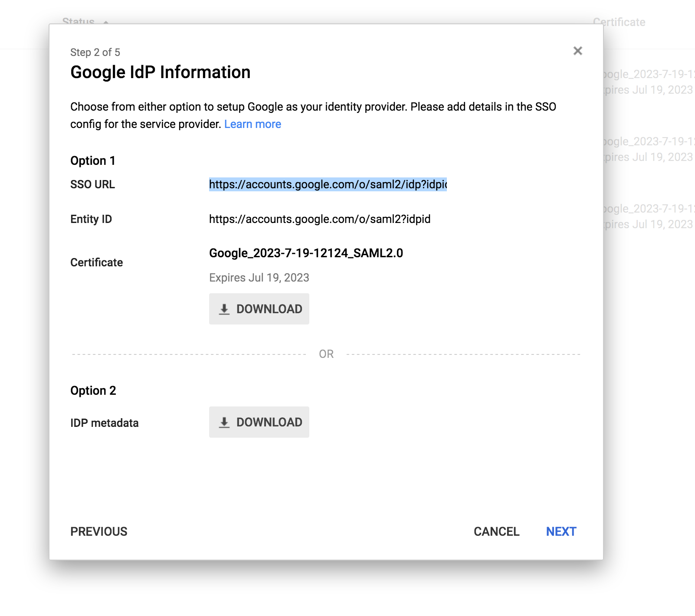Click the Option 1 section label

tap(92, 161)
